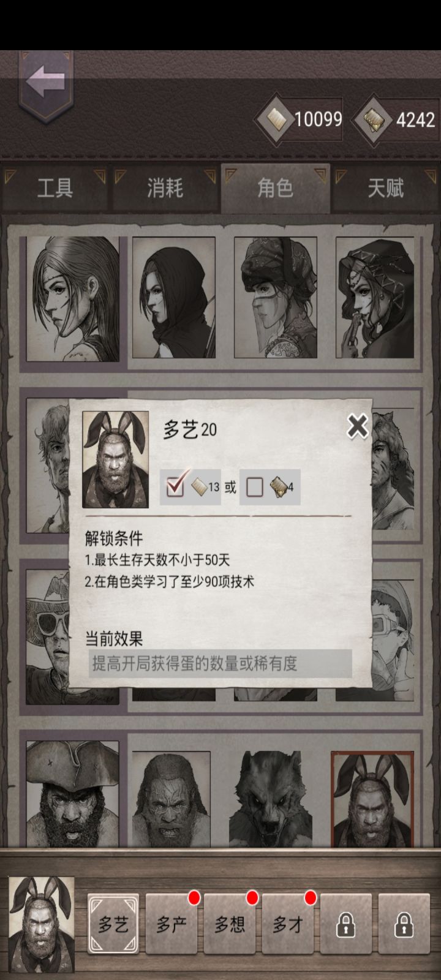This screenshot has width=441, height=980.
Task: Tap the rabbit-ear portrait in bottom bar
Action: pyautogui.click(x=42, y=925)
